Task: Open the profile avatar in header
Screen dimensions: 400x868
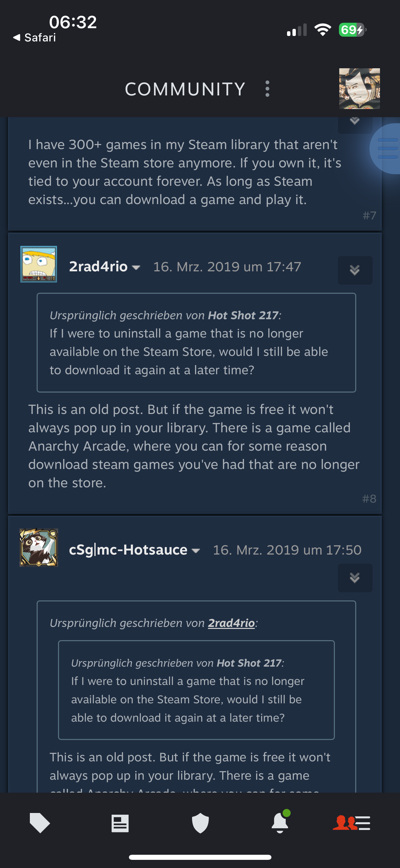Action: click(359, 88)
